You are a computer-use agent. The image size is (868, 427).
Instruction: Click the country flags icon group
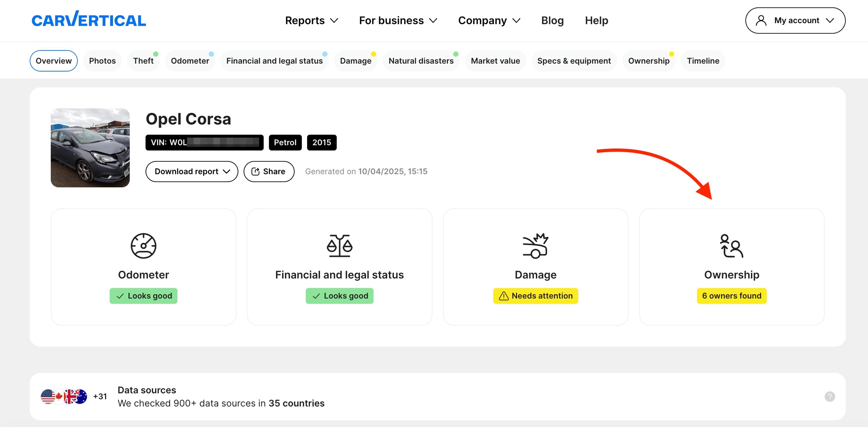(64, 396)
